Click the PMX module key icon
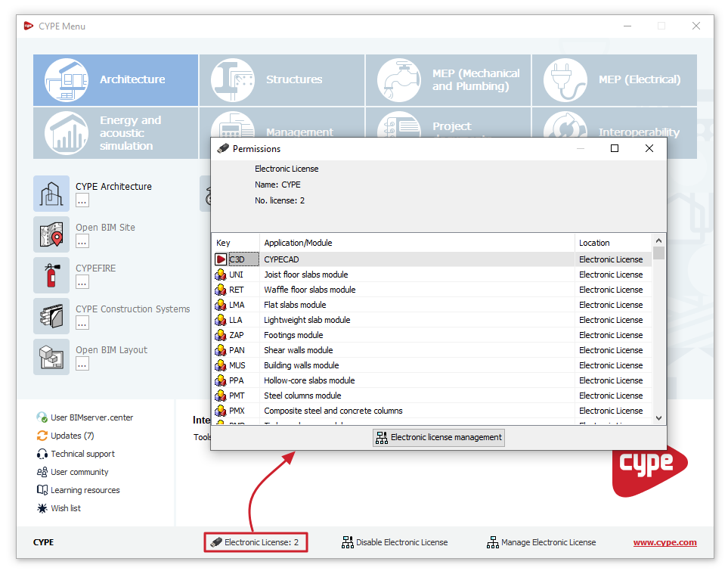This screenshot has width=728, height=574. click(221, 411)
